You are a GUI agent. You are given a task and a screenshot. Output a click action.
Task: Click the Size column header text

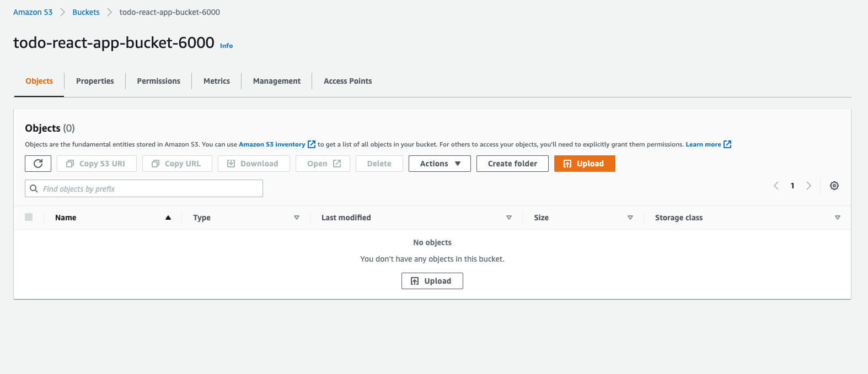(541, 218)
